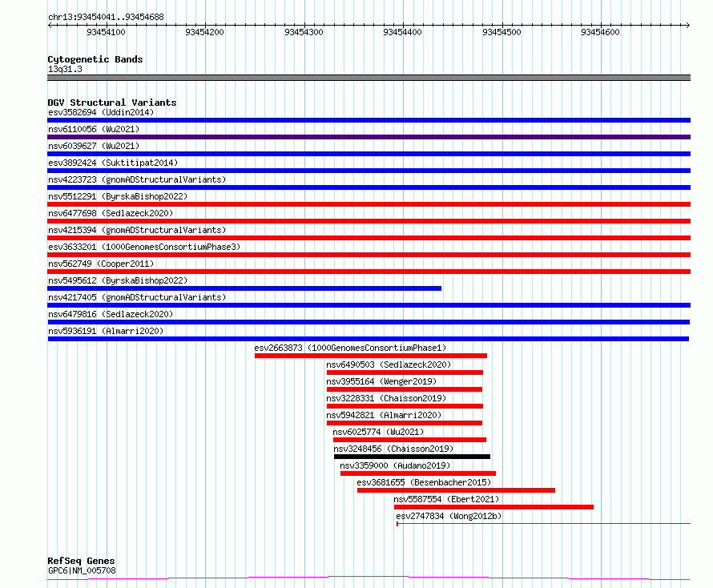The image size is (713, 588).
Task: Click the 93454100 ruler position label
Action: tap(106, 32)
